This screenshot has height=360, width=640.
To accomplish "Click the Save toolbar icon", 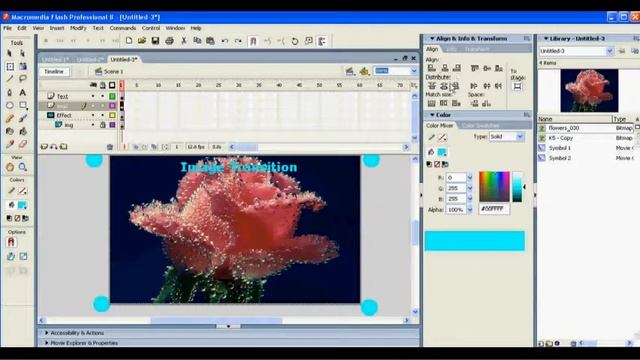I will tap(155, 41).
